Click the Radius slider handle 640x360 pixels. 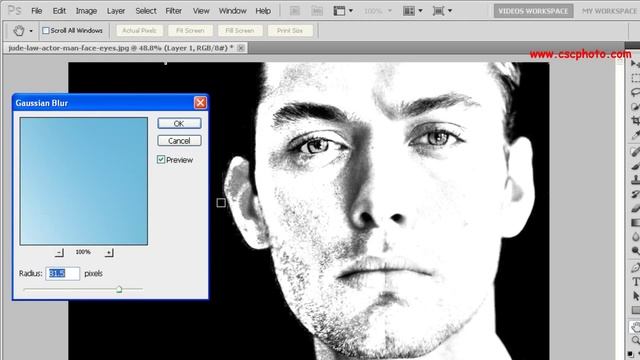[x=119, y=289]
